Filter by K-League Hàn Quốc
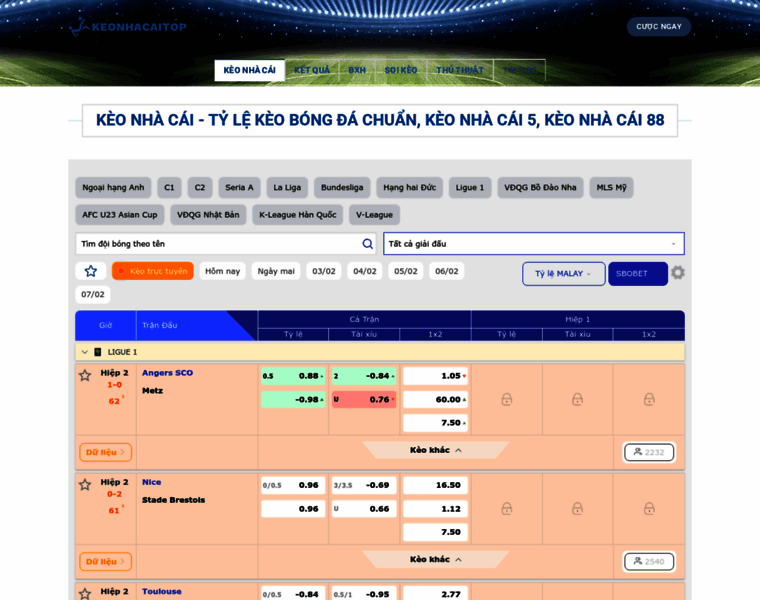This screenshot has width=760, height=600. [298, 215]
